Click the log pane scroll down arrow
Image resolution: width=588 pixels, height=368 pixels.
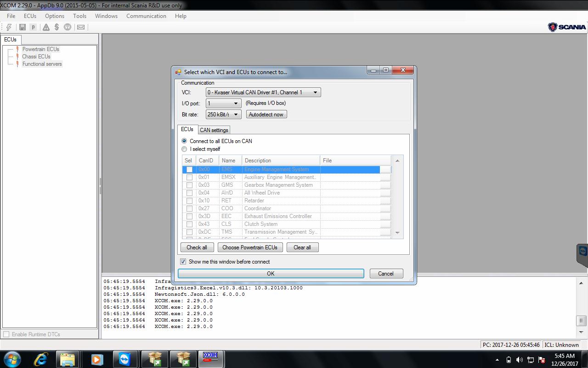pos(581,332)
